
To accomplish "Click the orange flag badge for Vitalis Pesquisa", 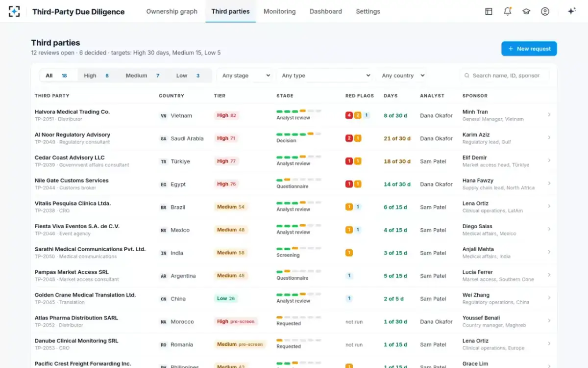I will click(349, 207).
